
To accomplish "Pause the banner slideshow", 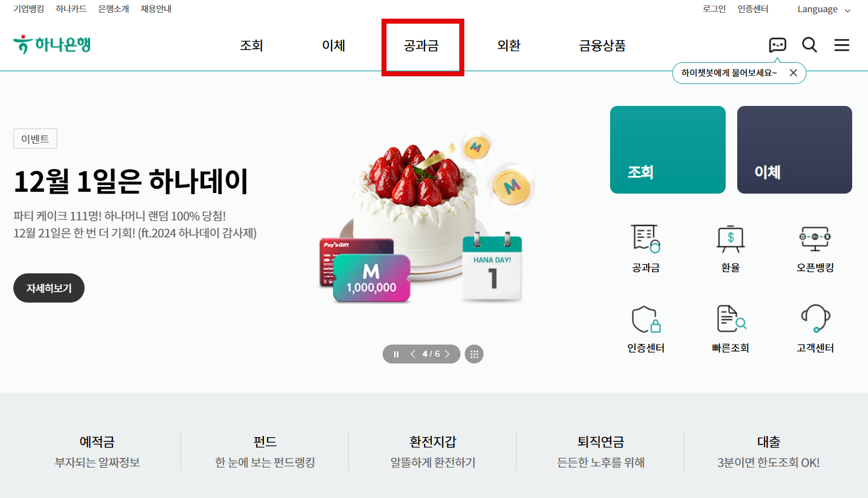I will 397,354.
